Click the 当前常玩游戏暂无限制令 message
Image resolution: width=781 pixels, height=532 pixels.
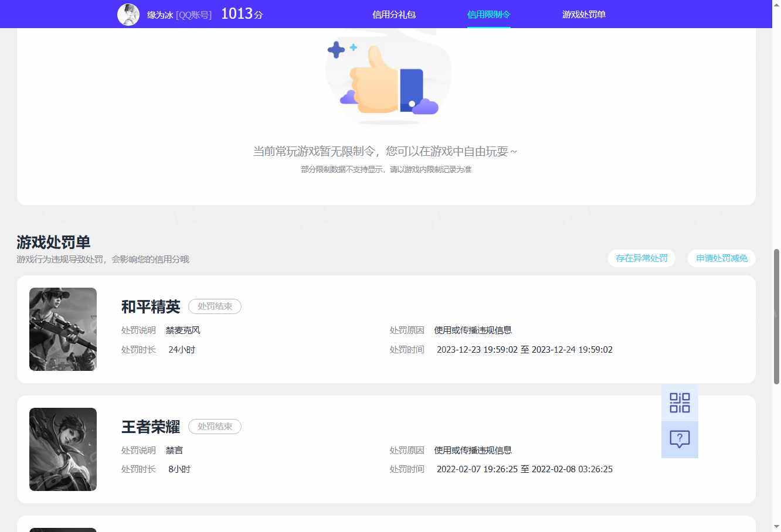point(385,151)
